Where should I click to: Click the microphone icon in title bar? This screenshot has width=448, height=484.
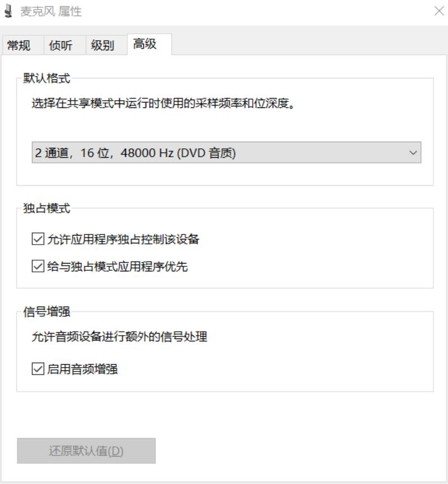(x=8, y=11)
